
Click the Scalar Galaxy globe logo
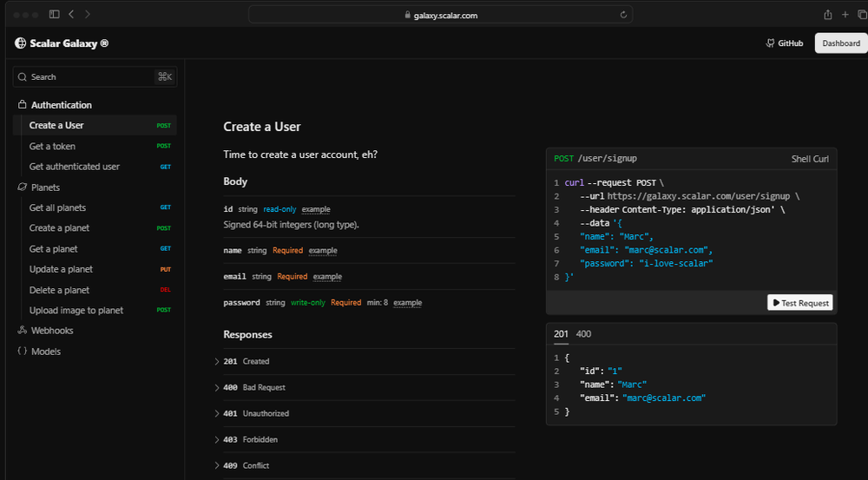coord(21,43)
